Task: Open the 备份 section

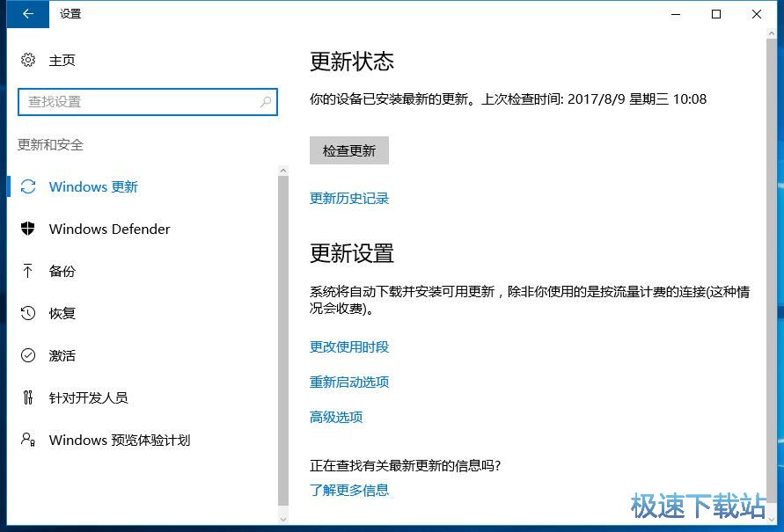Action: pos(62,271)
